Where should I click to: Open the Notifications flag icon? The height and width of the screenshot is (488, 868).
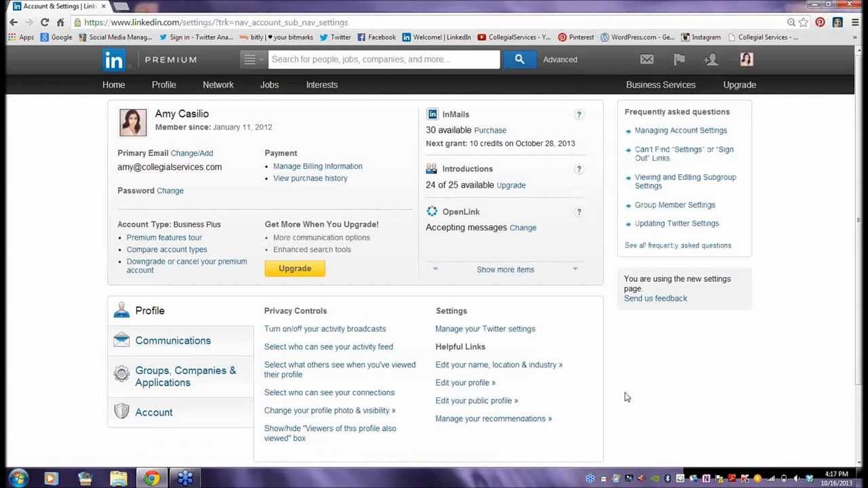click(x=679, y=60)
